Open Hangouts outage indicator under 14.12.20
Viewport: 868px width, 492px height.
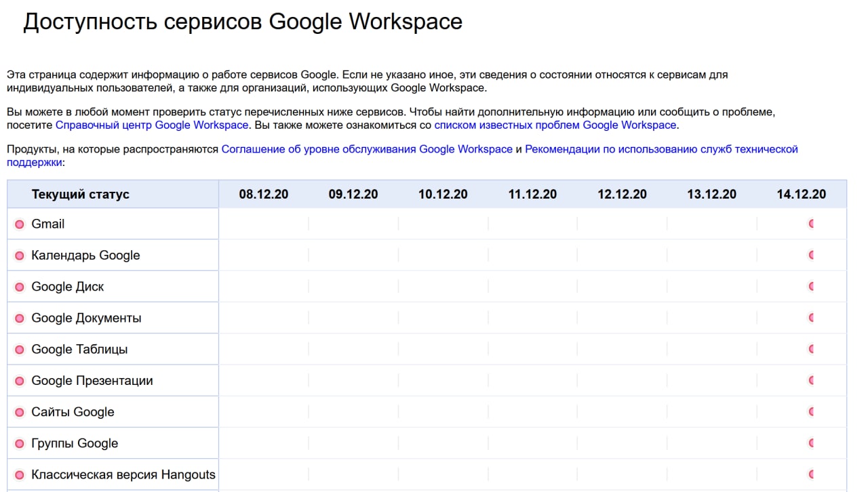tap(811, 474)
